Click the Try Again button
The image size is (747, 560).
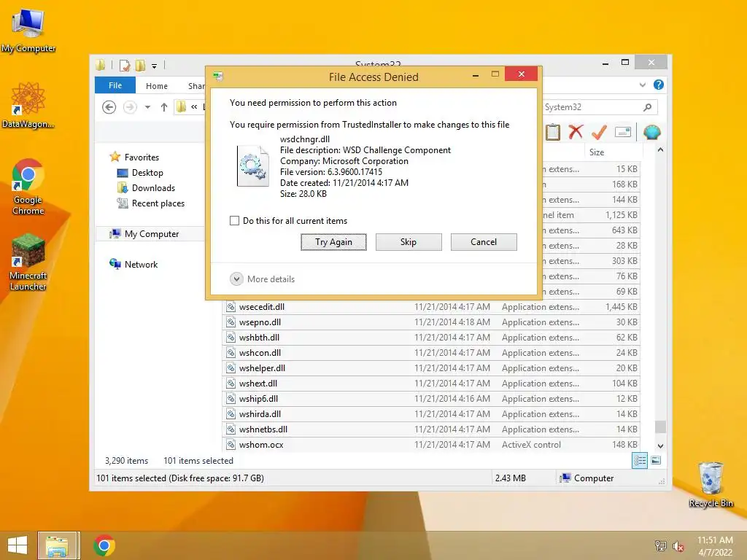coord(333,242)
